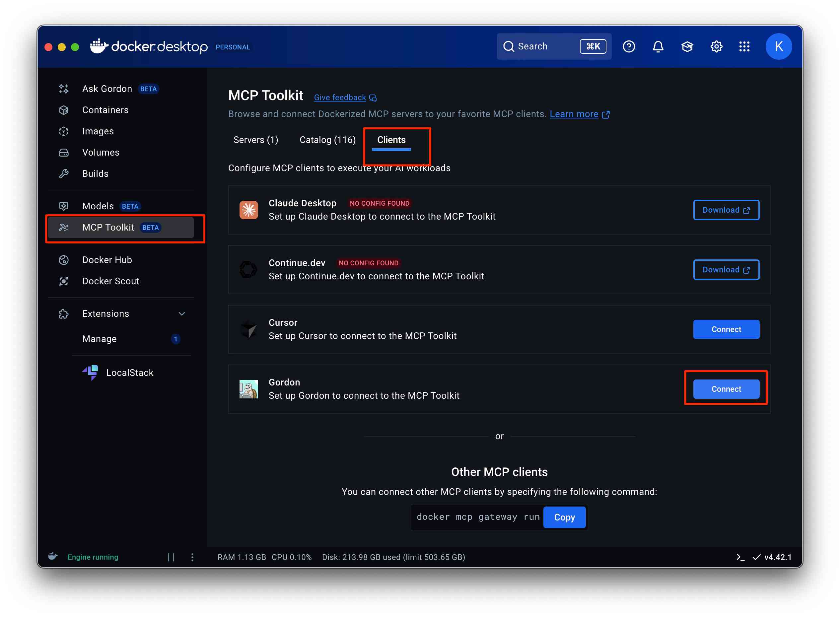840x617 pixels.
Task: Copy the docker mcp gateway command
Action: pyautogui.click(x=564, y=517)
